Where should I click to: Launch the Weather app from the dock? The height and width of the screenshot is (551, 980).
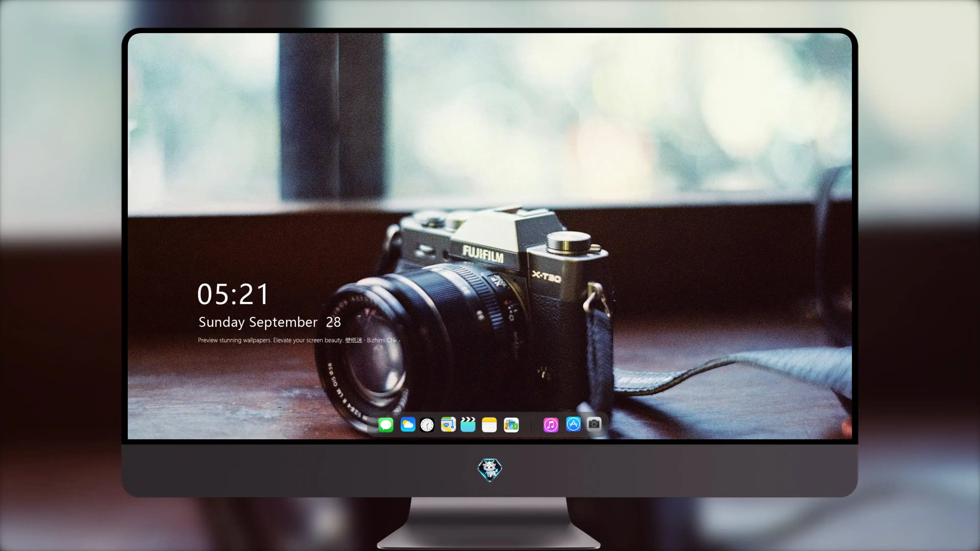point(408,424)
